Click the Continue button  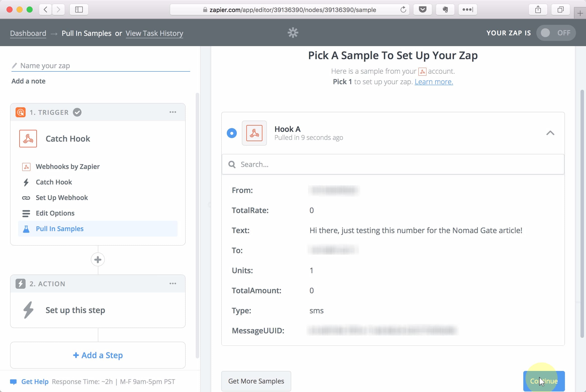tap(544, 381)
